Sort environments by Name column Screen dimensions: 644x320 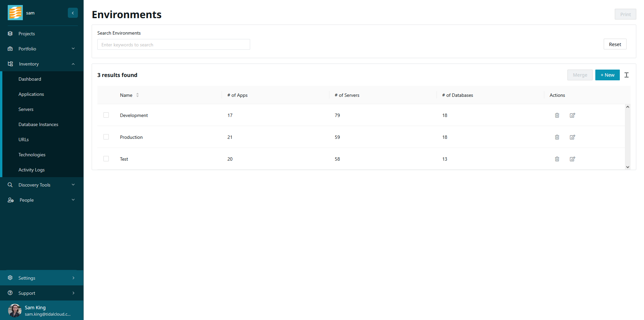coord(137,95)
